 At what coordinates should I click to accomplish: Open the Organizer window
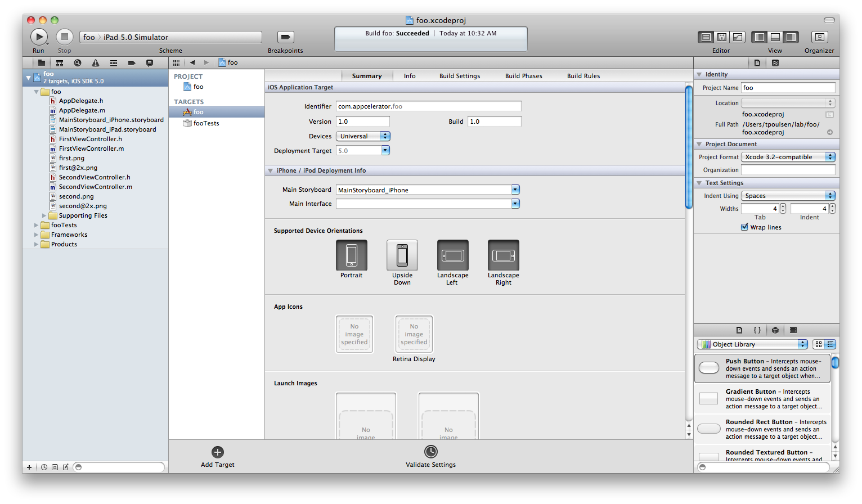tap(820, 37)
